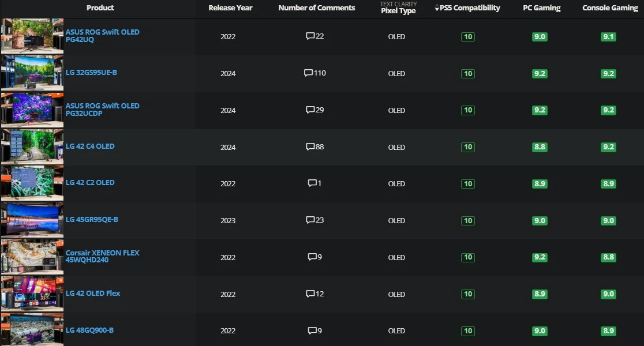Open comments icon for ASUS PG32UCDP
The height and width of the screenshot is (346, 644).
click(310, 110)
